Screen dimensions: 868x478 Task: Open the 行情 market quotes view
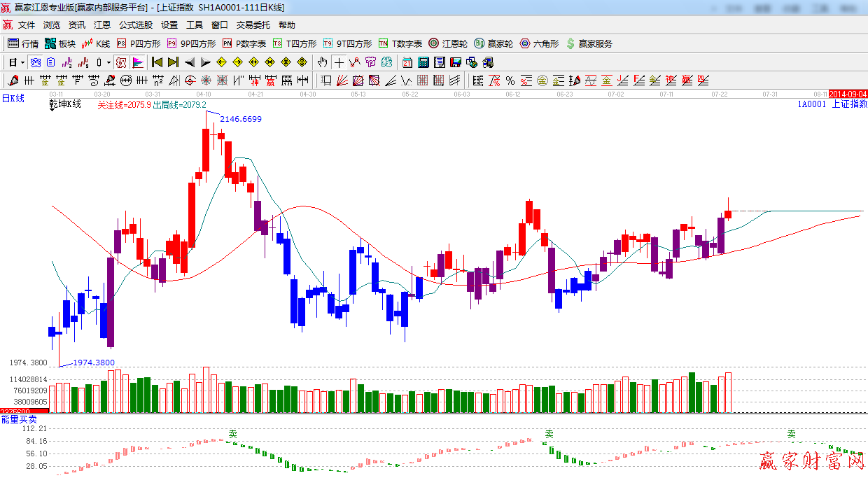[x=23, y=43]
